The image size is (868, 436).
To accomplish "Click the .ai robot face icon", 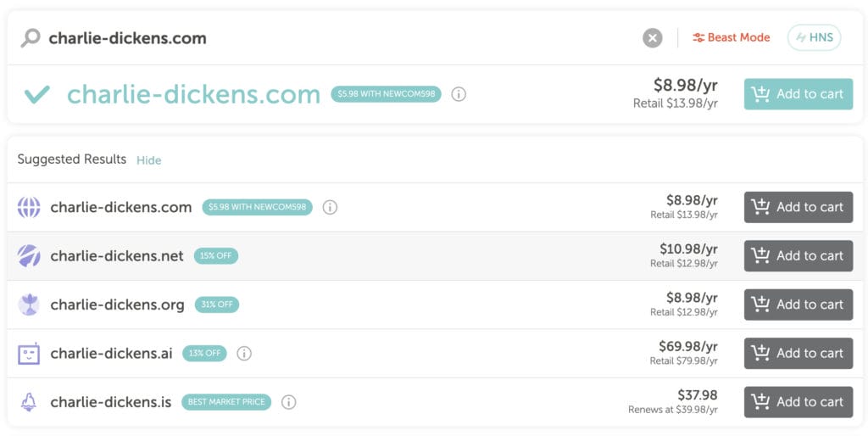I will pyautogui.click(x=29, y=354).
